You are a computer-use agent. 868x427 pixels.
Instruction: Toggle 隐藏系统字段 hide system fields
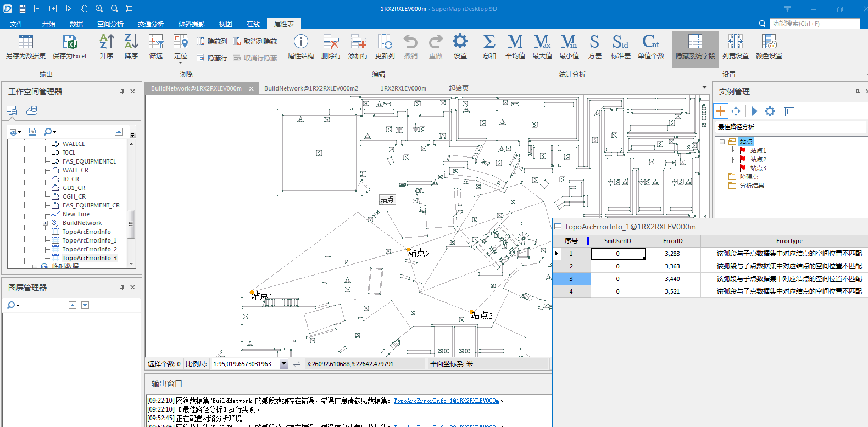[x=695, y=49]
